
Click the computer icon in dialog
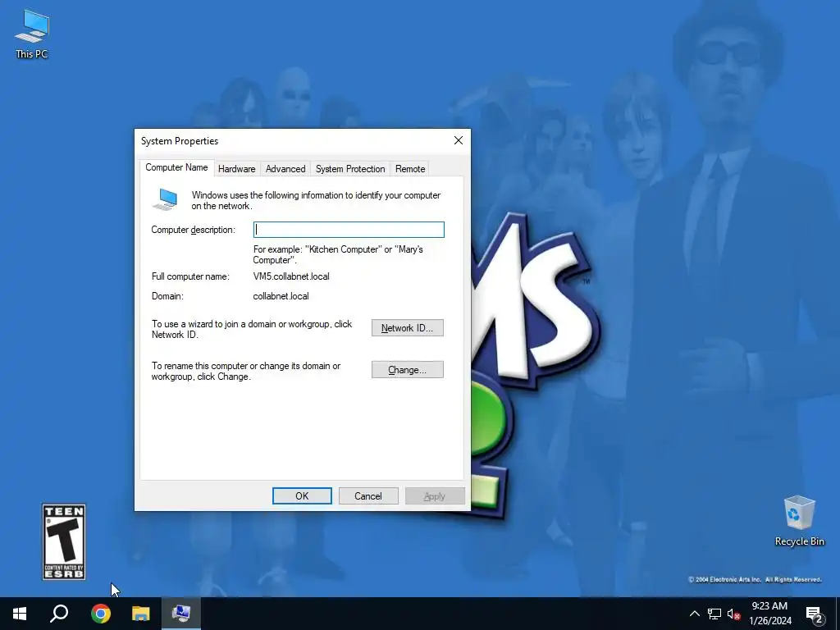point(165,199)
